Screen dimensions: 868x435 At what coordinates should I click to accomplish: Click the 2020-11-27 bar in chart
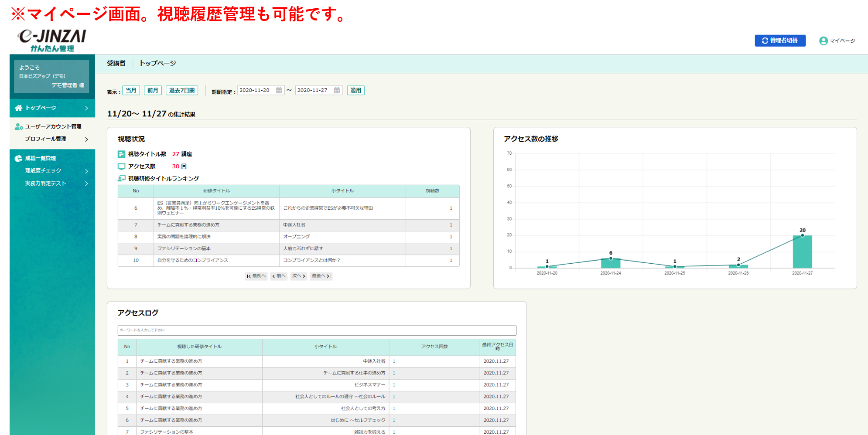point(802,252)
